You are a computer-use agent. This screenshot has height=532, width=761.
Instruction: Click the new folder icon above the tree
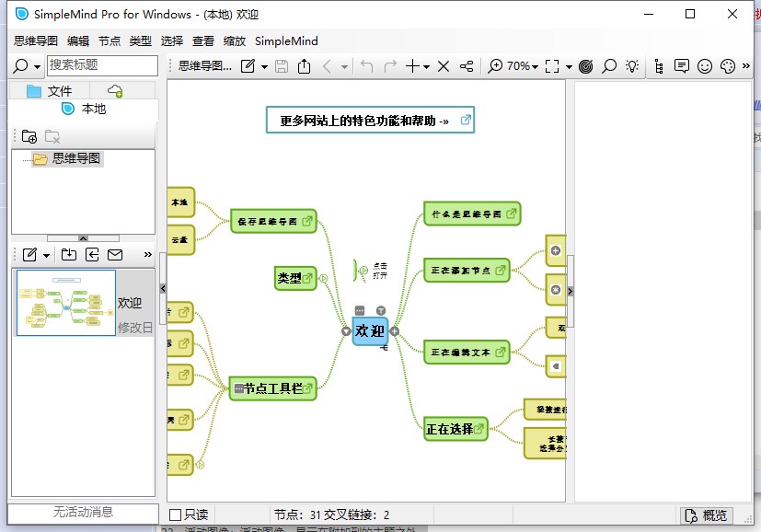(31, 136)
